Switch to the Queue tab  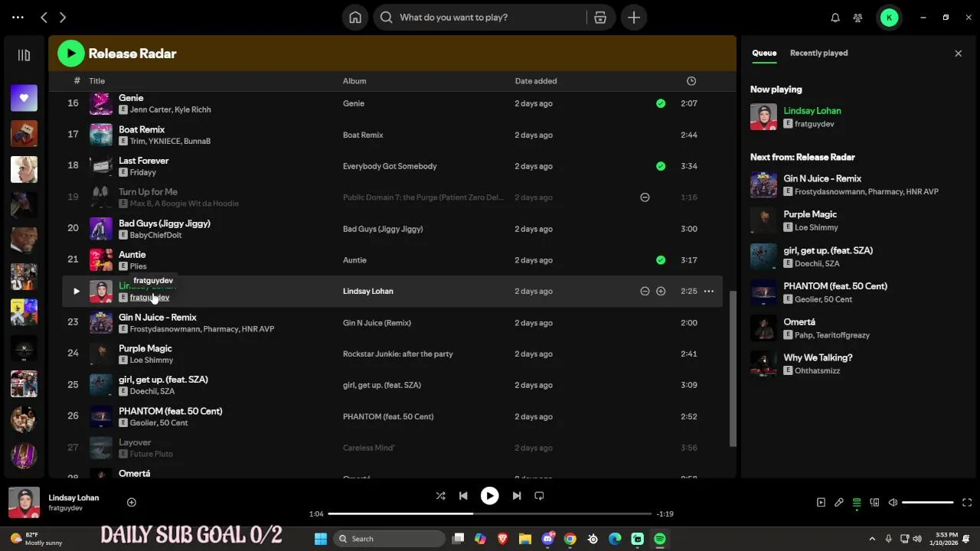point(764,53)
